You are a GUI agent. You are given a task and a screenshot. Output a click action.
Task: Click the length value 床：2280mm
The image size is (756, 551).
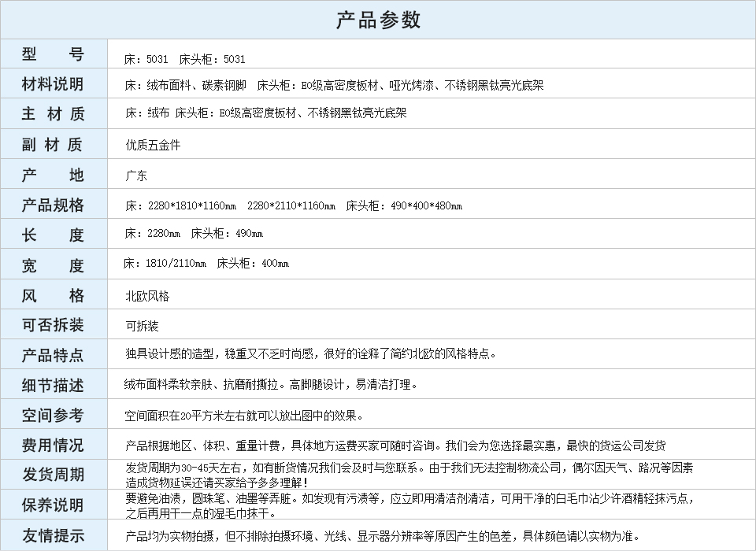click(152, 233)
